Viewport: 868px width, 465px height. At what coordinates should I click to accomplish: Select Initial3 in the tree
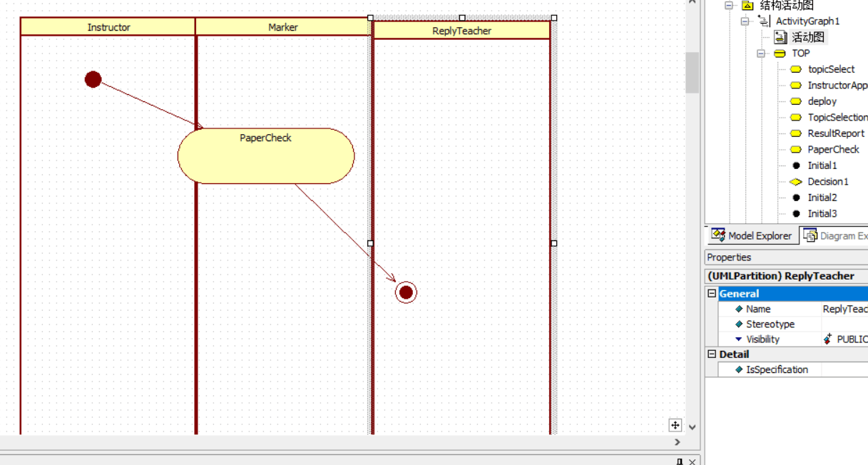[822, 214]
